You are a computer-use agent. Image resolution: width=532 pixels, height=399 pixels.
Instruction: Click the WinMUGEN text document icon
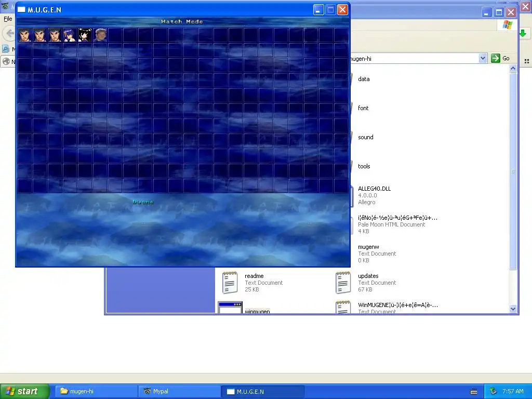point(343,307)
